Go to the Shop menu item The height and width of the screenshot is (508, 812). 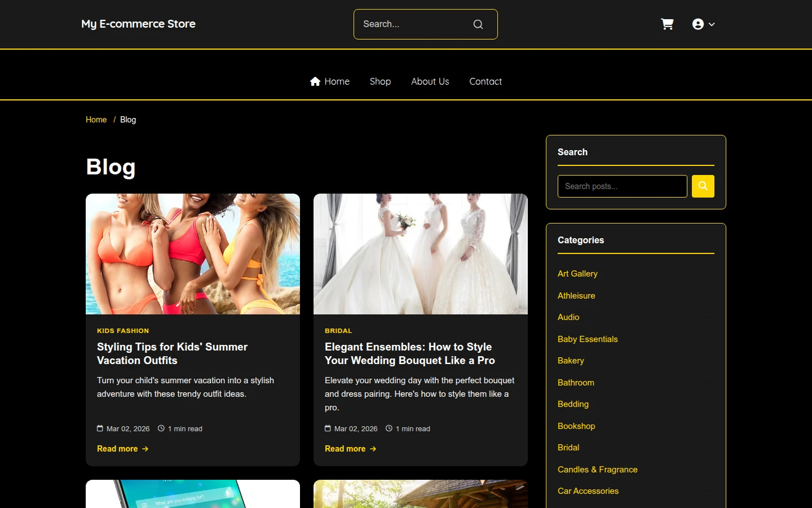pyautogui.click(x=380, y=81)
